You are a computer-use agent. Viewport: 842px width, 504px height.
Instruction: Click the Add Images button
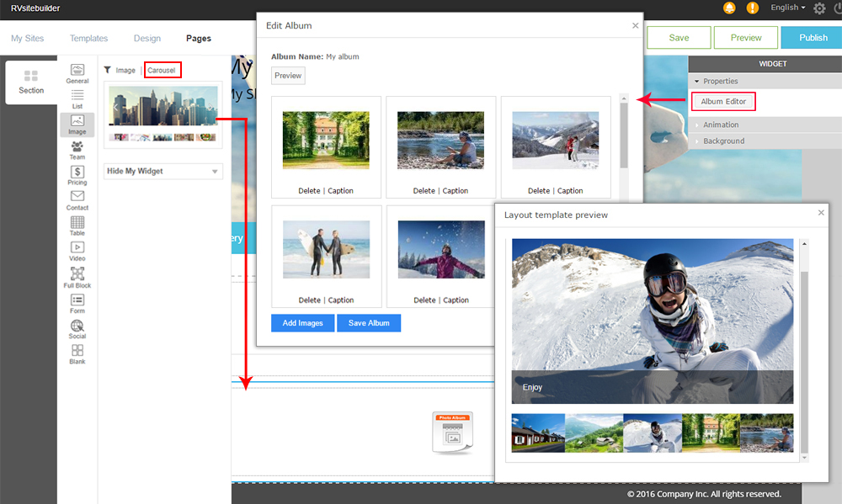[x=302, y=323]
